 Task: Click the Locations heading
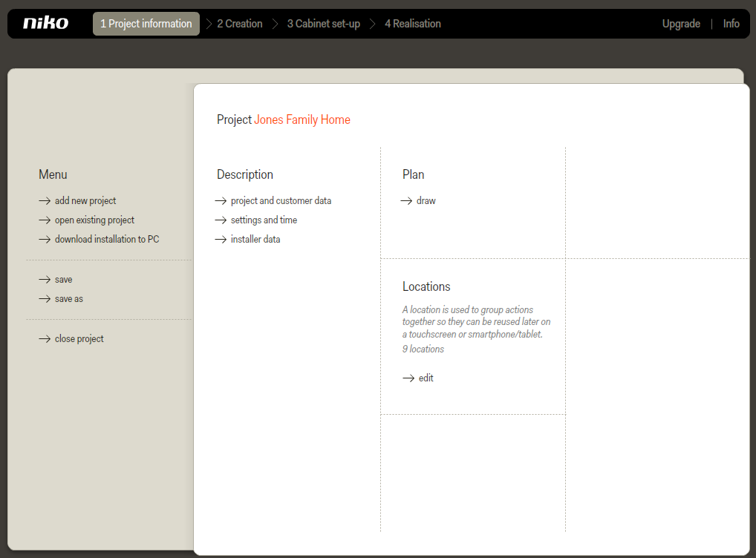click(x=426, y=286)
